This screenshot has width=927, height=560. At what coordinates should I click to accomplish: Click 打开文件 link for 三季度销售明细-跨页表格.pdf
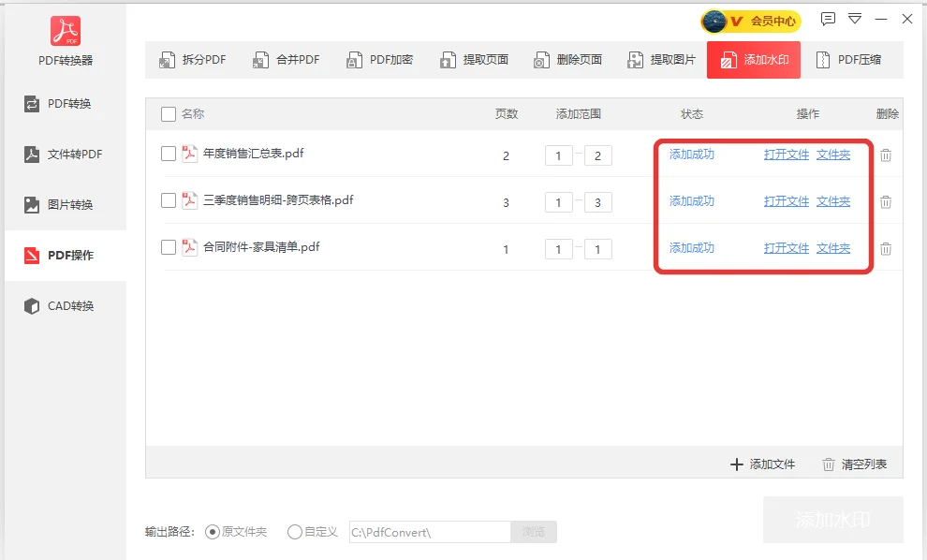pyautogui.click(x=787, y=201)
